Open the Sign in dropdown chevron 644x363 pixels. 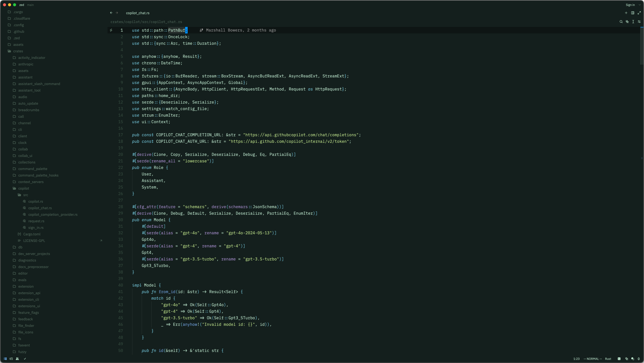pos(640,5)
